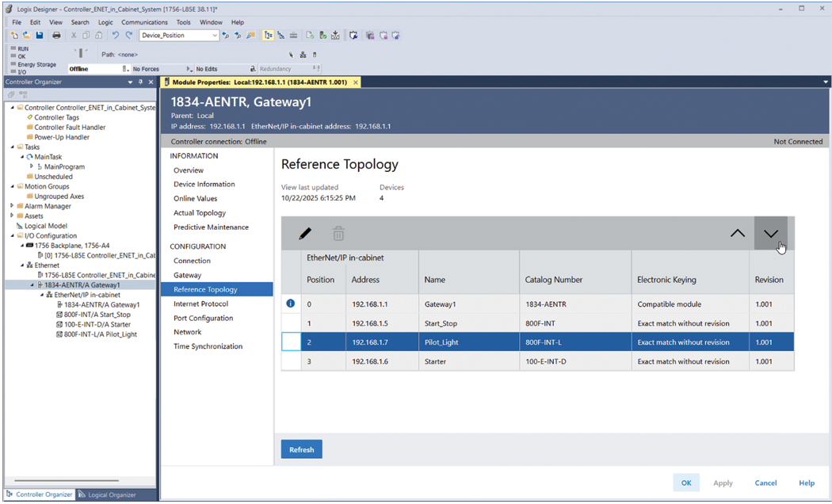Open the Predictive Maintenance page
The height and width of the screenshot is (504, 832).
[x=211, y=227]
